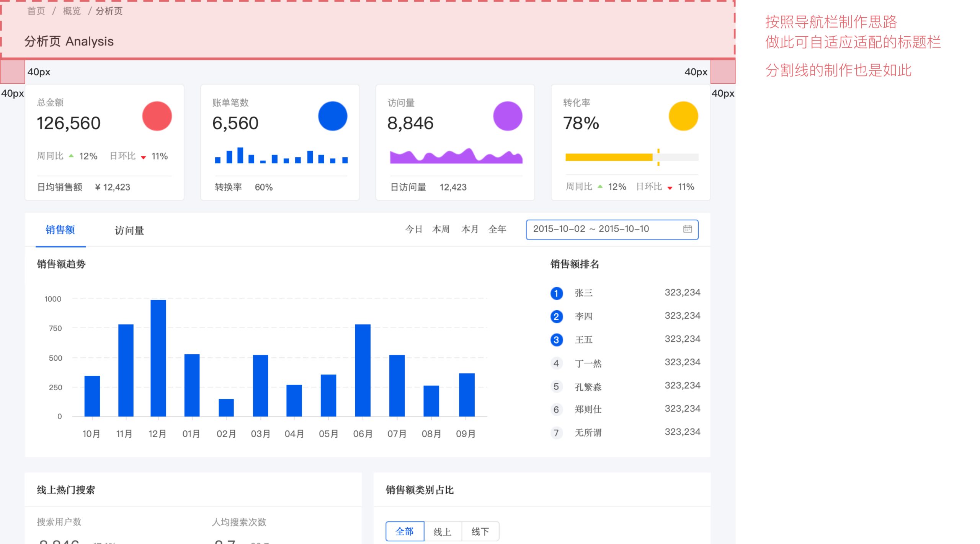Click rank badge 7 next to 无所谓

click(x=556, y=433)
